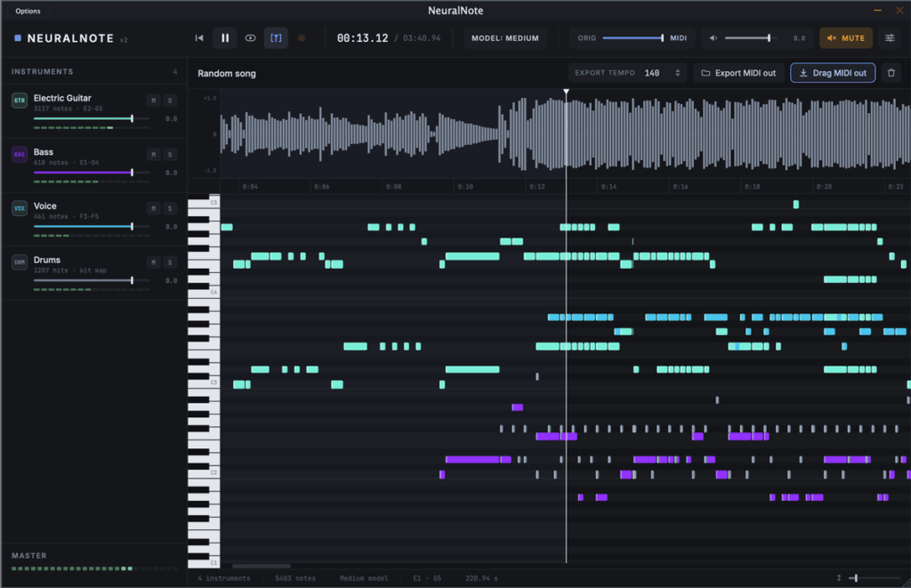The width and height of the screenshot is (911, 588).
Task: Mute the Electric Guitar track
Action: tap(153, 101)
